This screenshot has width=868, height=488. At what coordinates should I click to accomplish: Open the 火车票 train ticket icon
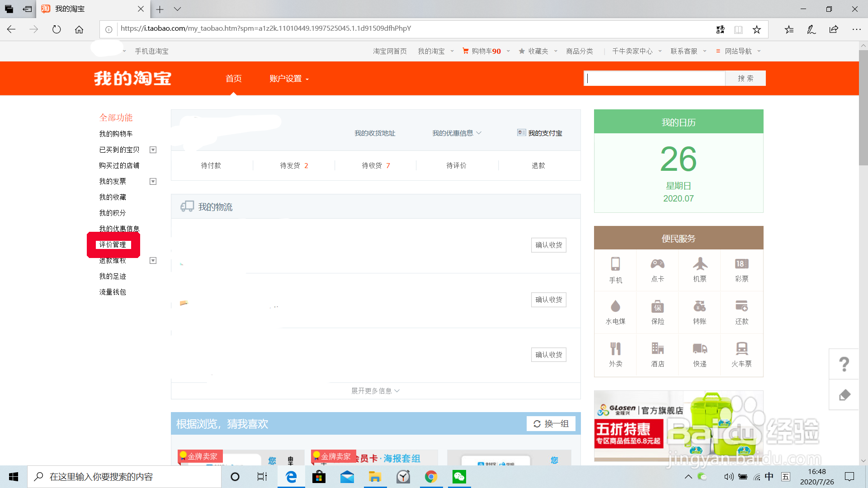(x=741, y=355)
